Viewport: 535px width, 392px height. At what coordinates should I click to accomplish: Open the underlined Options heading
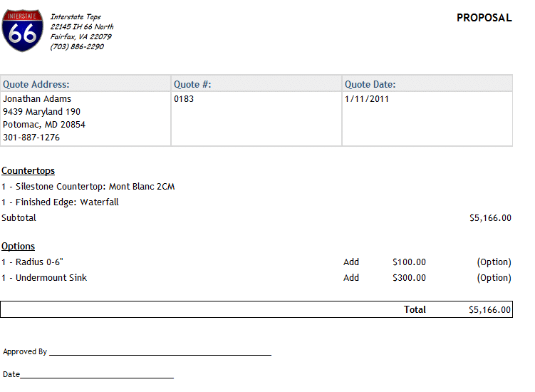(x=18, y=246)
